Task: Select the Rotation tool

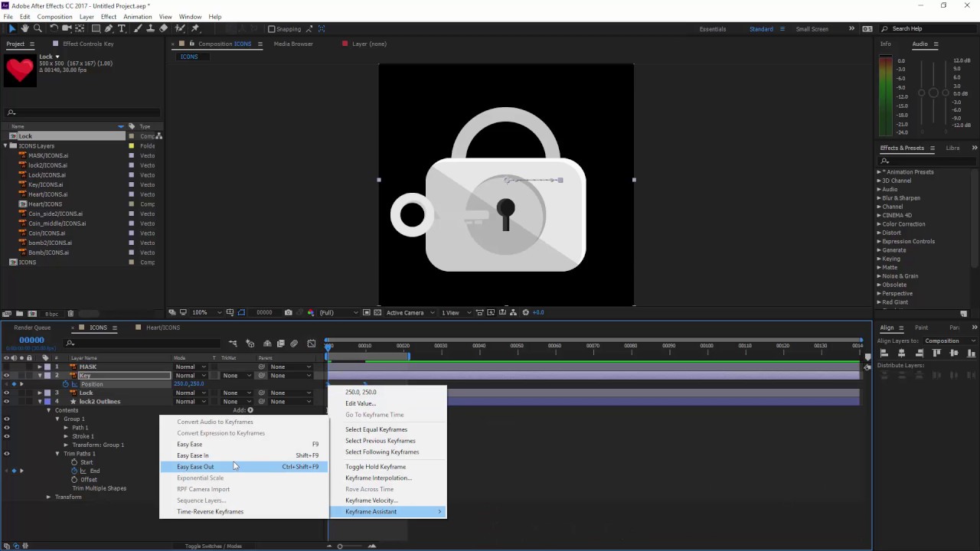Action: coord(54,28)
